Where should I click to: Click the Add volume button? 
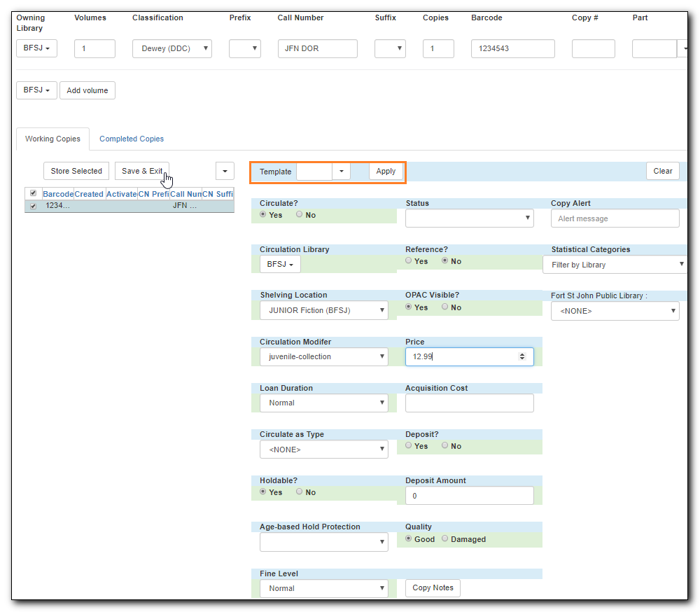87,90
